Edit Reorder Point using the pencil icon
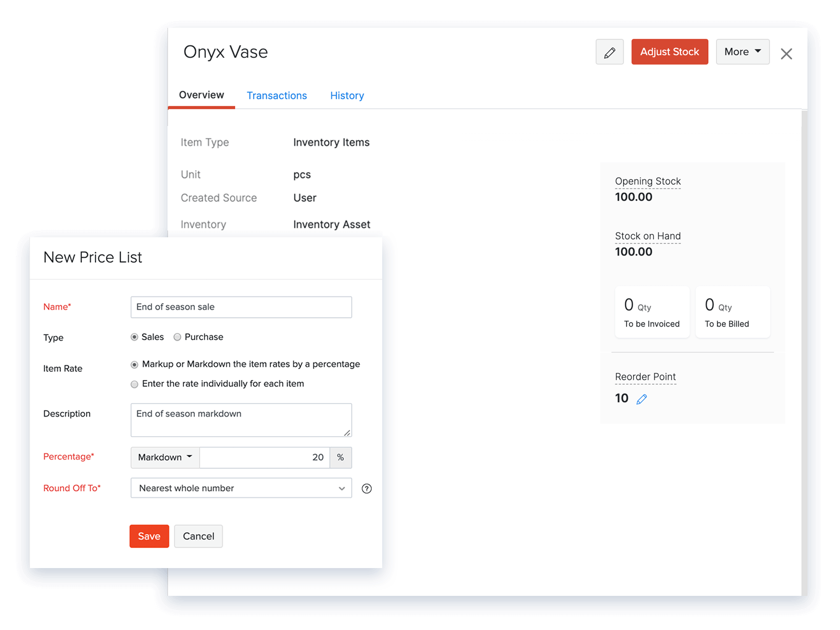Screen dimensions: 840x630 coord(642,399)
